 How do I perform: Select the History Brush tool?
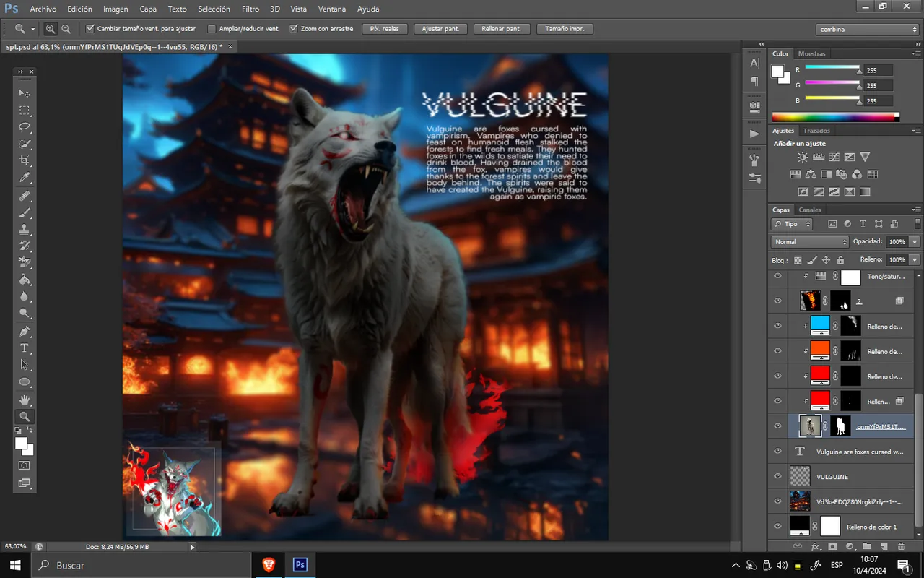[x=25, y=246]
